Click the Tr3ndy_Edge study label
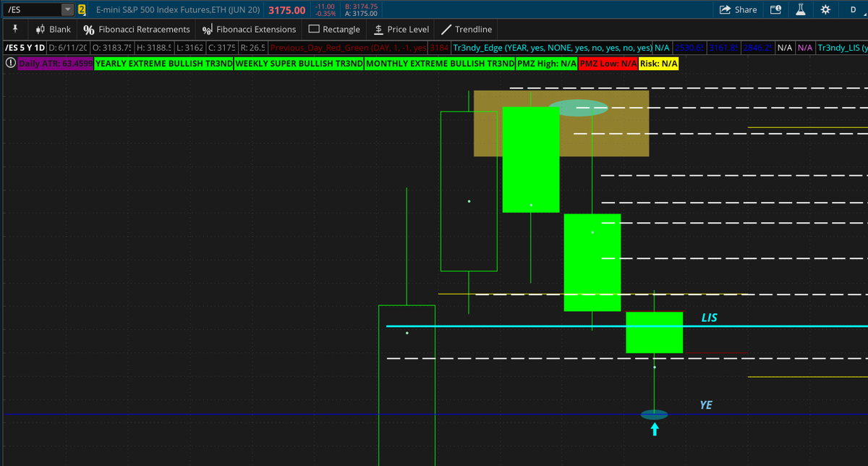The image size is (868, 466). tap(552, 48)
